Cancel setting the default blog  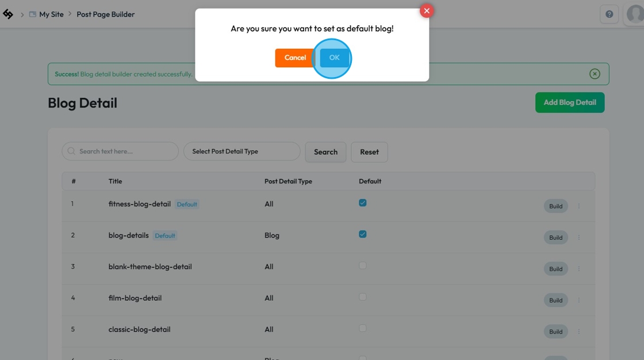295,58
